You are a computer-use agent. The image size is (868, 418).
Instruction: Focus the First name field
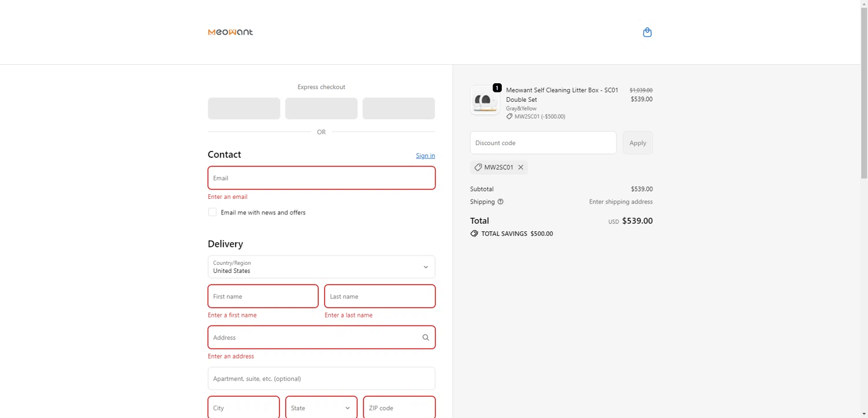pos(263,297)
